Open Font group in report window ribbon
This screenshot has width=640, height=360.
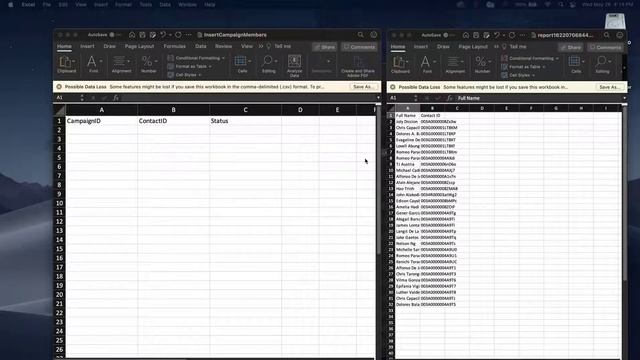427,65
